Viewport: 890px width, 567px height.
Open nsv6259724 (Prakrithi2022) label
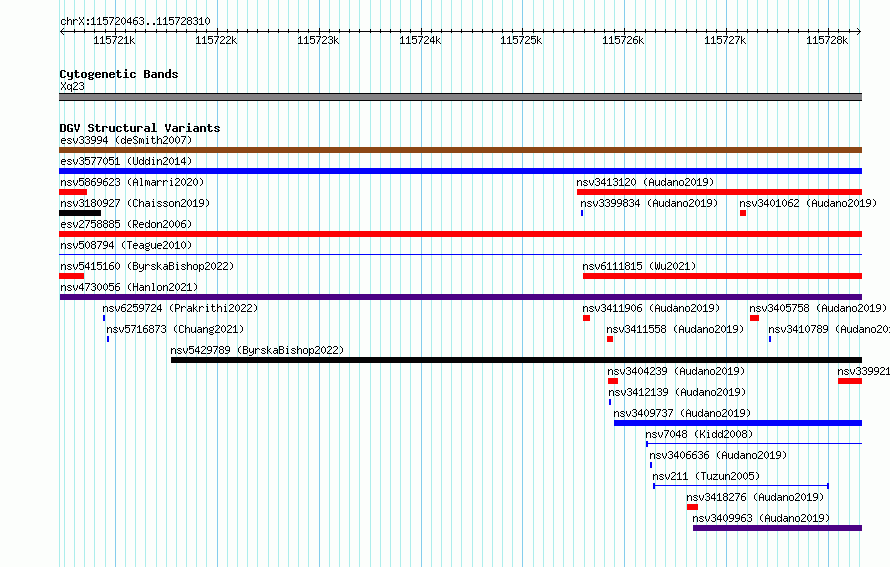(x=180, y=308)
